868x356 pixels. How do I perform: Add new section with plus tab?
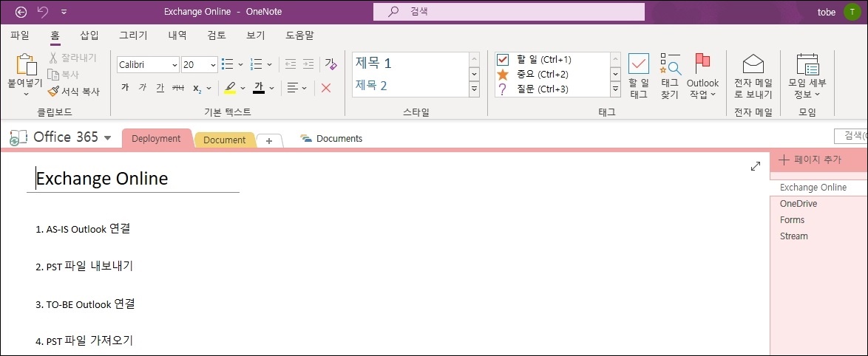pos(270,140)
